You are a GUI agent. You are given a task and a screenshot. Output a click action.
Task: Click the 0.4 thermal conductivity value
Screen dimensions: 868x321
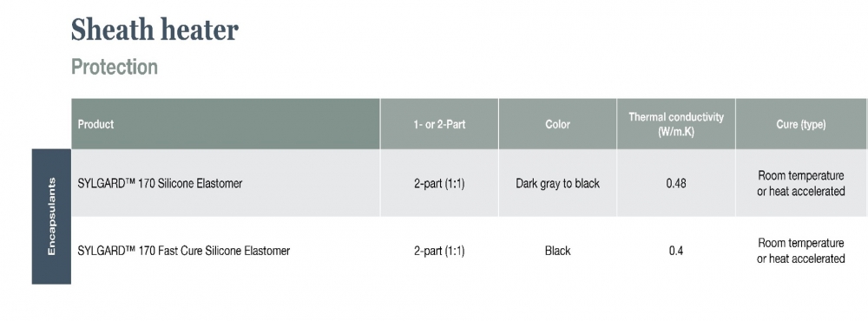[676, 251]
